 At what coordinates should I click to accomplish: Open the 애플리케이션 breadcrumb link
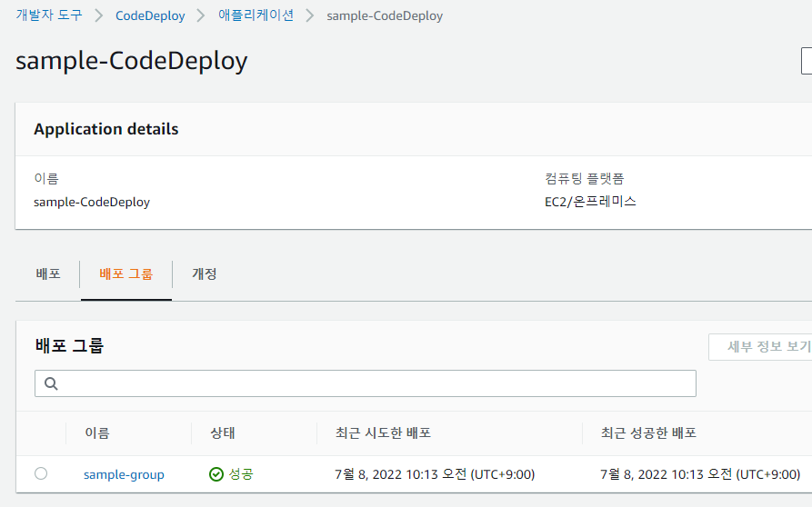[x=256, y=15]
